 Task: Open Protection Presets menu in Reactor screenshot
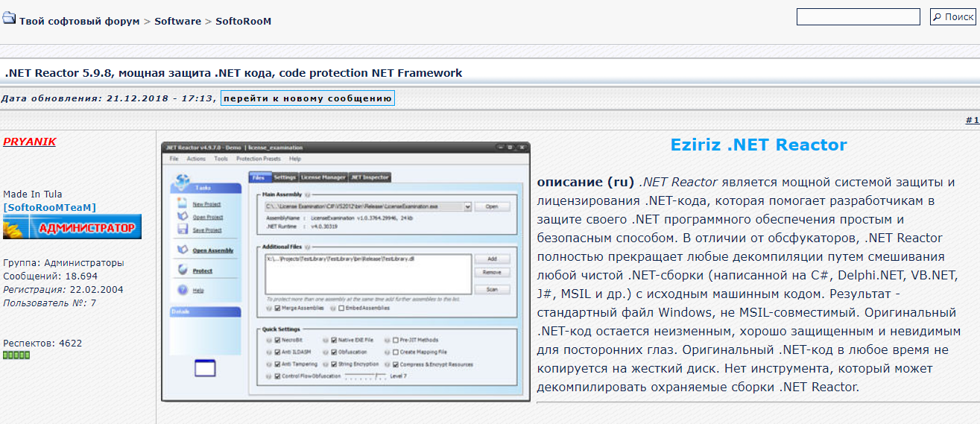point(259,159)
